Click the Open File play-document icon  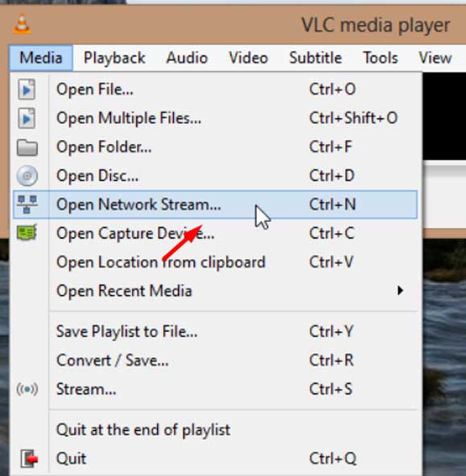pos(27,89)
